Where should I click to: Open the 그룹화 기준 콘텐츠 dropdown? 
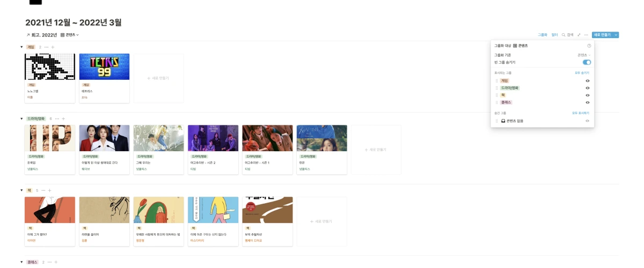(x=584, y=55)
